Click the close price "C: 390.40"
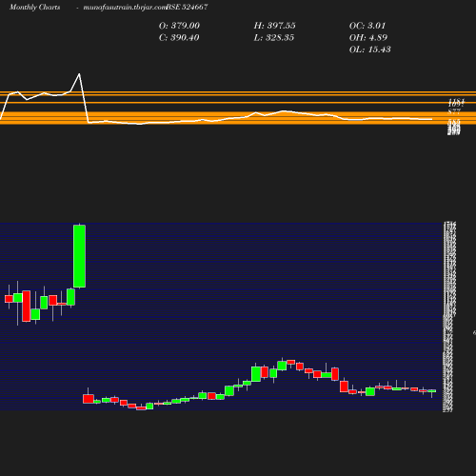The image size is (476, 476). coord(179,38)
